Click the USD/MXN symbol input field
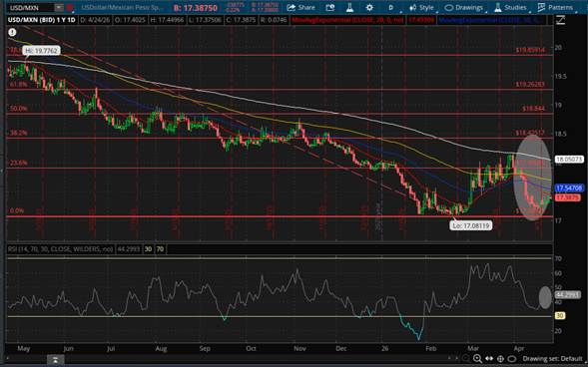Screen dimensions: 588x367 tap(31, 8)
